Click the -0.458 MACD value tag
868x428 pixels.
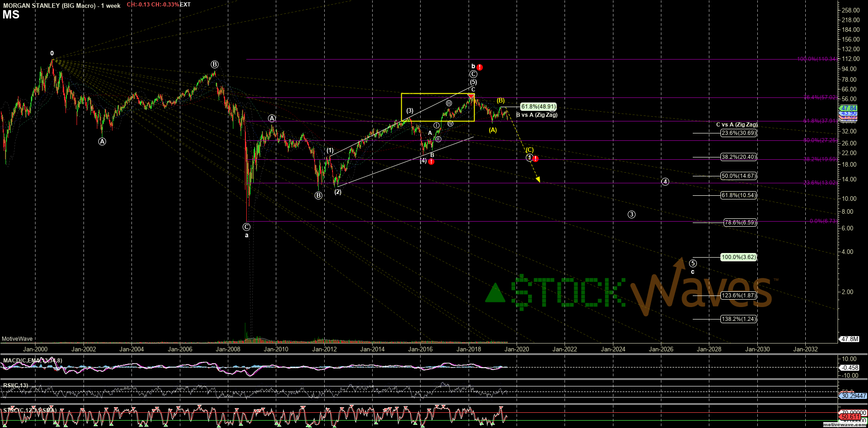849,368
